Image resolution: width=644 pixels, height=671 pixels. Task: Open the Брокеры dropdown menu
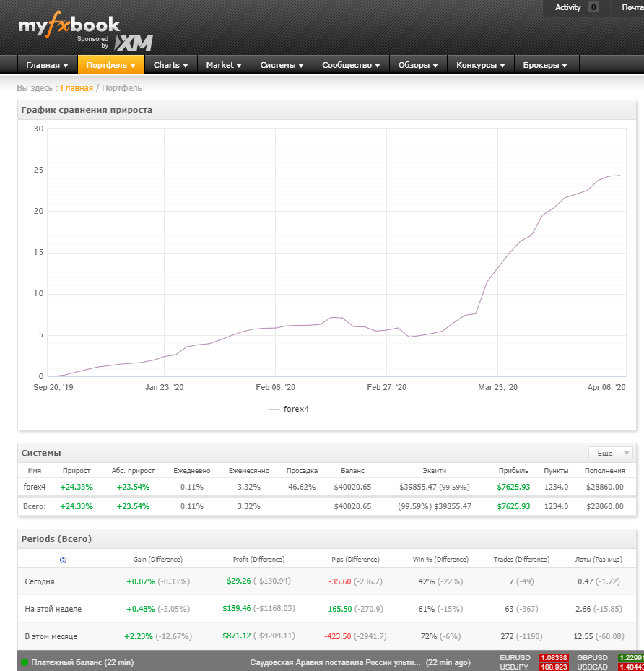point(545,65)
